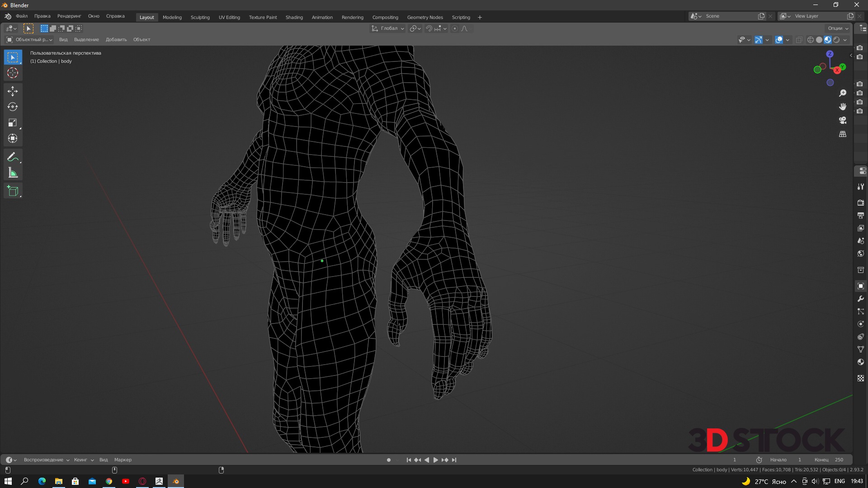
Task: Toggle the viewport gizmos button
Action: [759, 40]
